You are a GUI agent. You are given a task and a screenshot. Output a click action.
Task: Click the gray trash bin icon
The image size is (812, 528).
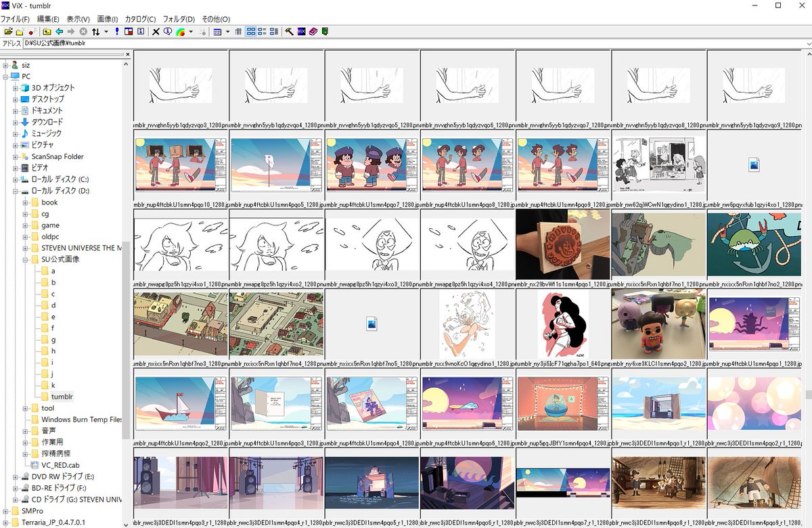point(238,31)
